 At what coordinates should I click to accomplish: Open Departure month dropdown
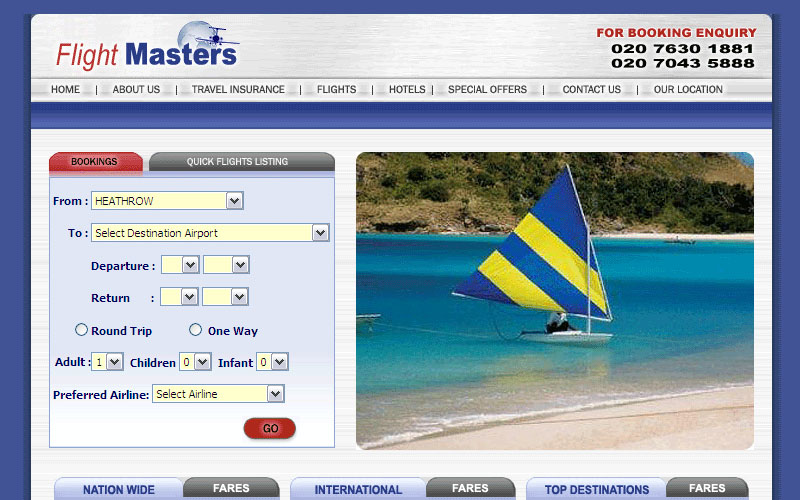(x=226, y=265)
